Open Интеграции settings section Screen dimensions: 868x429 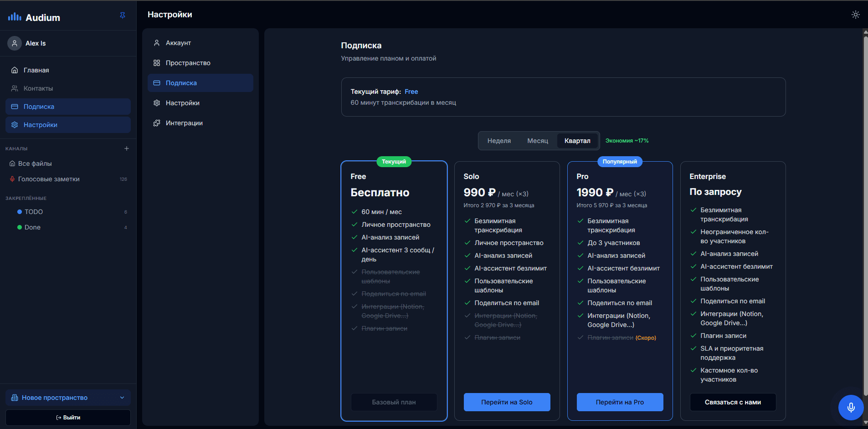(184, 123)
